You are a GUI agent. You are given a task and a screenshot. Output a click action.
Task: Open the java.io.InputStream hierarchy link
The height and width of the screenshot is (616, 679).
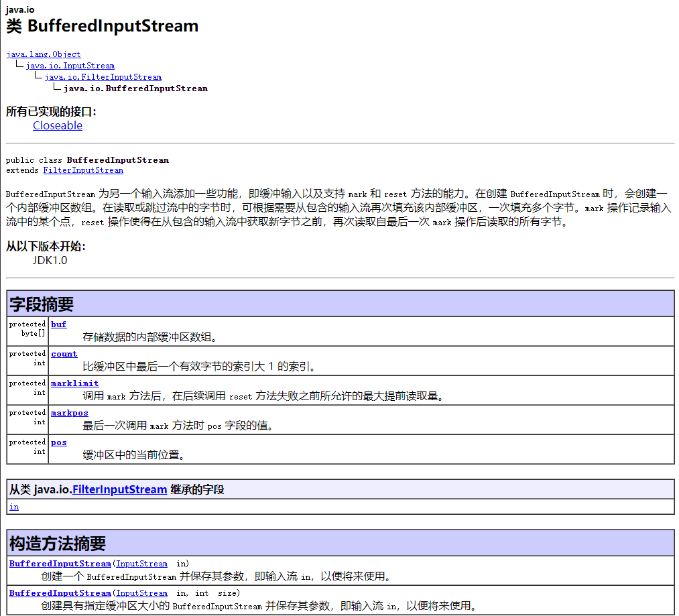[x=70, y=66]
